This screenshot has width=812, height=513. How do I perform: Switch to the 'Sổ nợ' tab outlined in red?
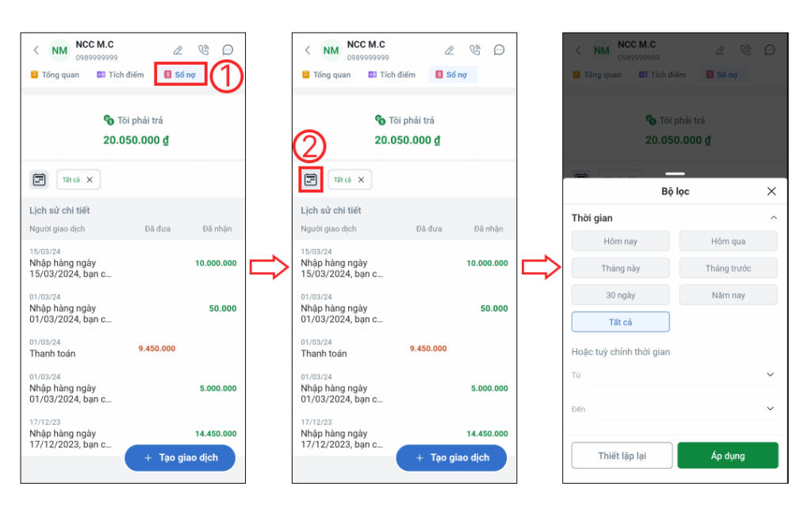180,75
